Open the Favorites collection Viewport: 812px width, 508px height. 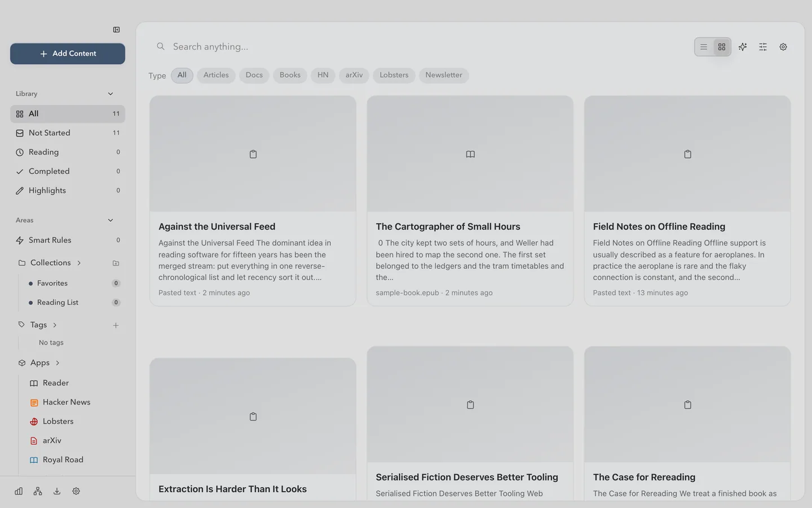click(73, 283)
